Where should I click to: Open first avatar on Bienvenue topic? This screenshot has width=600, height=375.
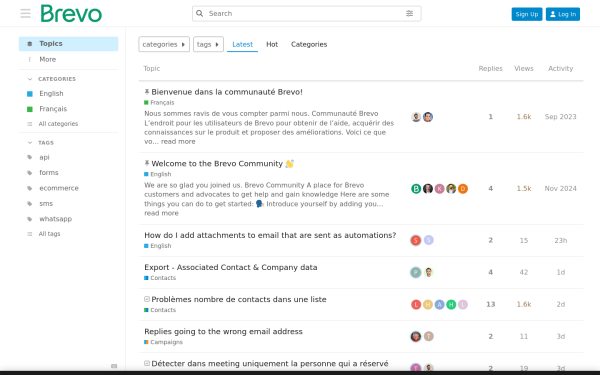(x=416, y=117)
